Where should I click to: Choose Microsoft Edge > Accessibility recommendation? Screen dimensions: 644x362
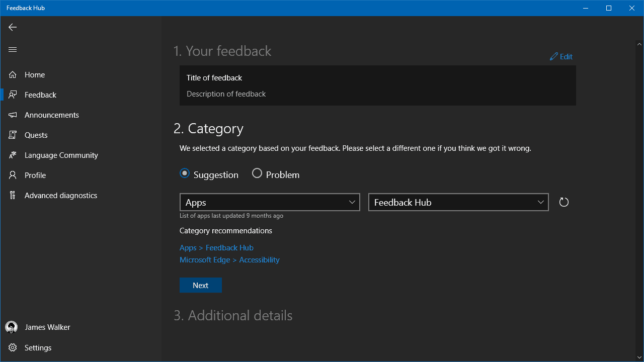pyautogui.click(x=229, y=260)
